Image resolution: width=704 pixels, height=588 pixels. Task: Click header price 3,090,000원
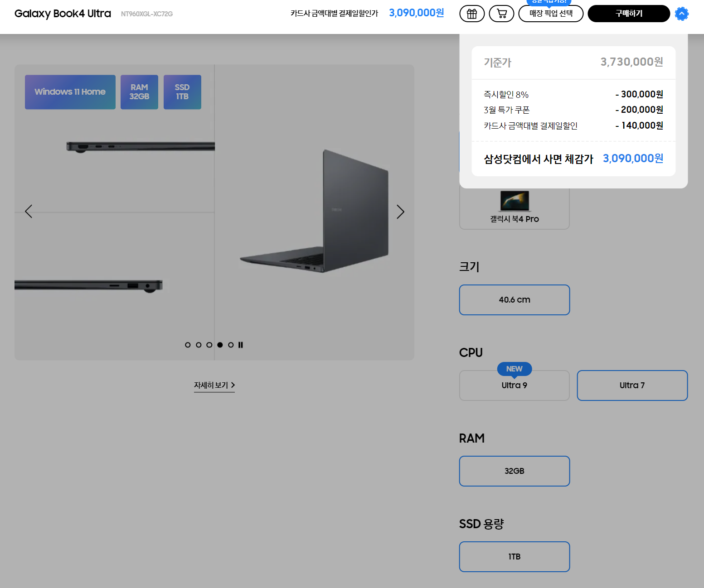pyautogui.click(x=417, y=13)
